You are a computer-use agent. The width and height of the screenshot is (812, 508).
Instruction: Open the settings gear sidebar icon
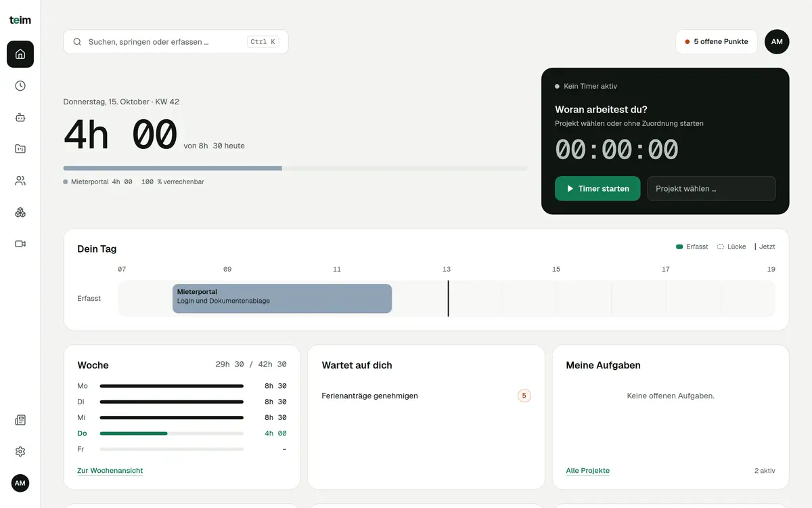pyautogui.click(x=20, y=452)
